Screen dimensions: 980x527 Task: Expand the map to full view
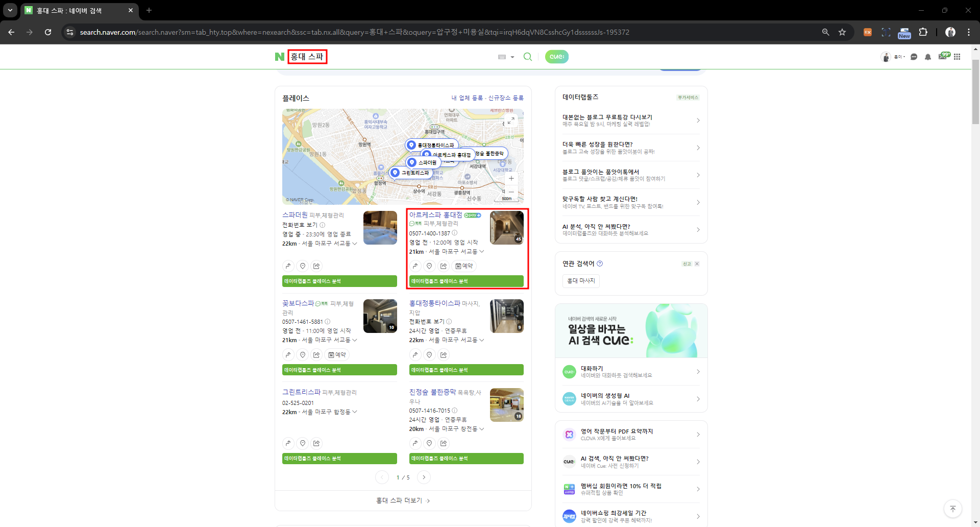point(511,121)
